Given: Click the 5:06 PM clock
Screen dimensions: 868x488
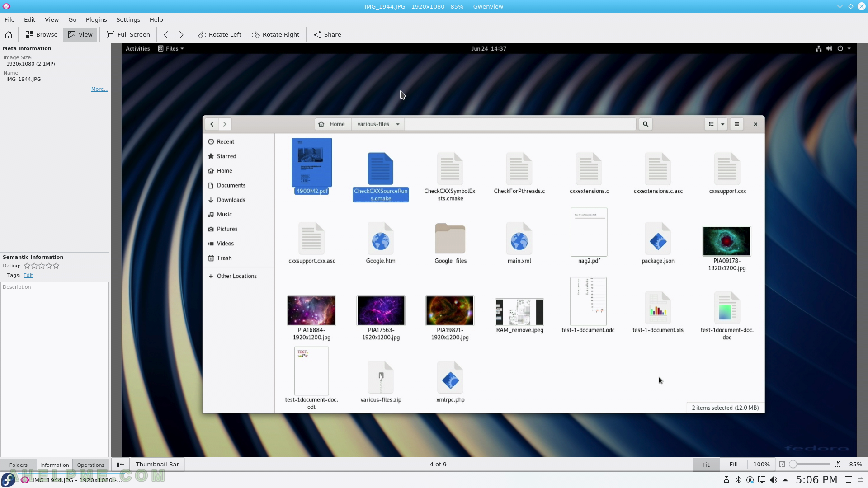Looking at the screenshot, I should pos(816,480).
